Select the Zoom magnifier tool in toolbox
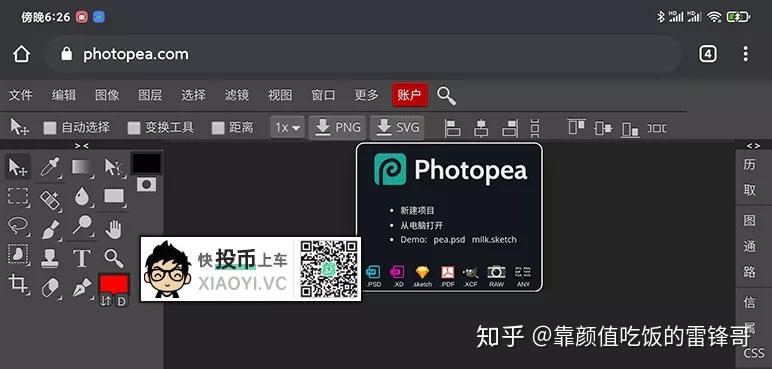The height and width of the screenshot is (369, 772). [113, 258]
